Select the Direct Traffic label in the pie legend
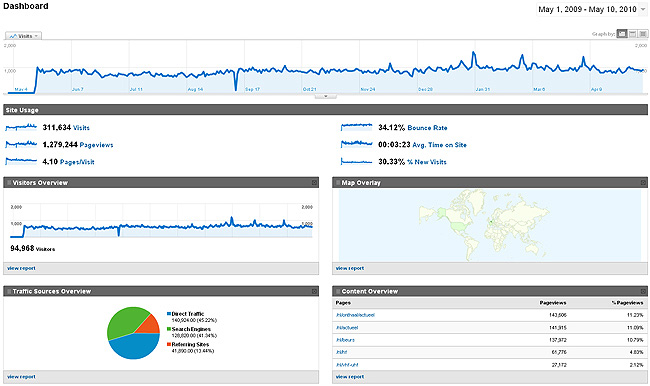This screenshot has height=386, width=650. tap(188, 314)
